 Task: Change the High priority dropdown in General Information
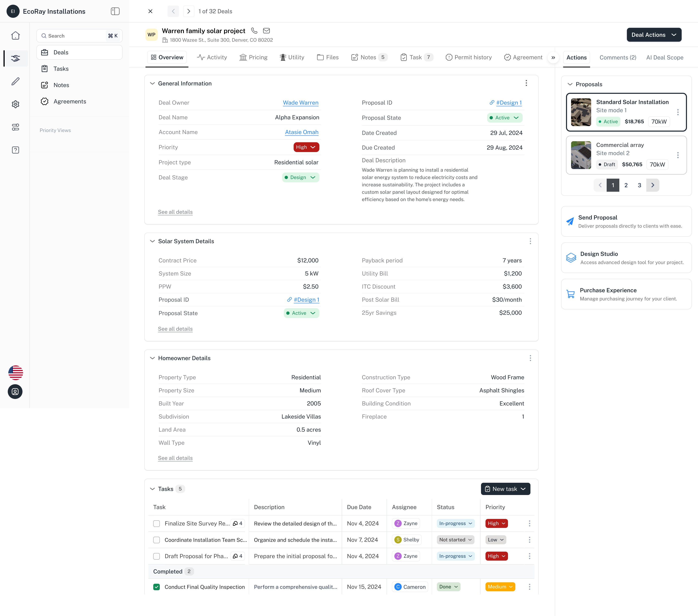(x=306, y=147)
